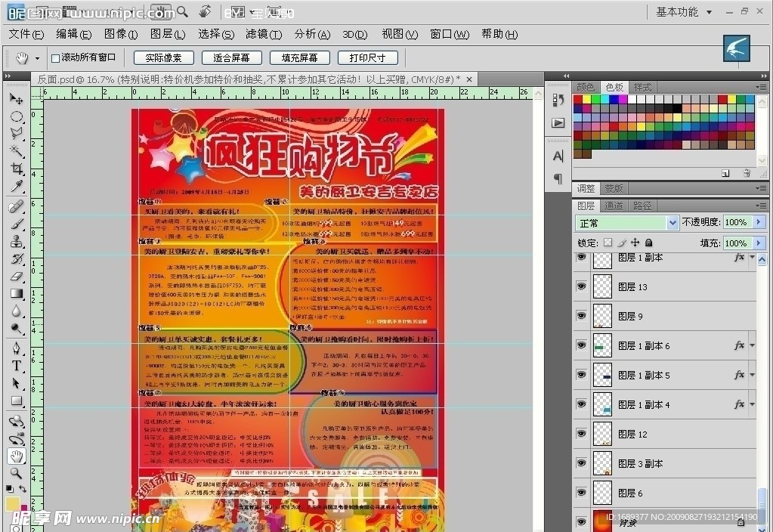Pick the Eyedropper tool
The height and width of the screenshot is (532, 773).
(x=17, y=187)
